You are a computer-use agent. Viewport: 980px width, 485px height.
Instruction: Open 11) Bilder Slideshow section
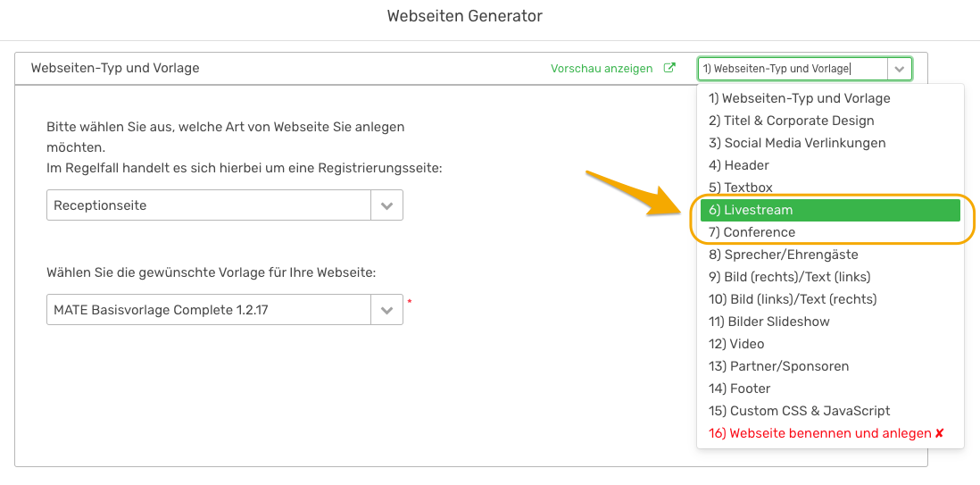click(830, 322)
